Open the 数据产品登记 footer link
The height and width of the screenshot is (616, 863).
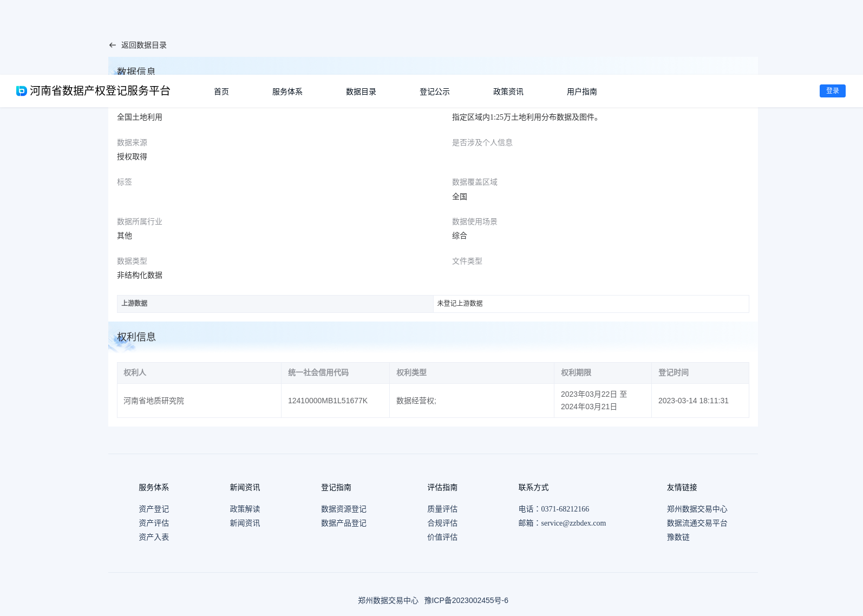tap(344, 523)
